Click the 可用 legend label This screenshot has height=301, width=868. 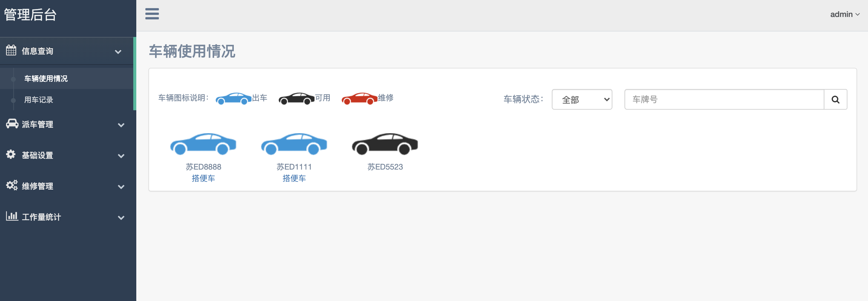323,98
